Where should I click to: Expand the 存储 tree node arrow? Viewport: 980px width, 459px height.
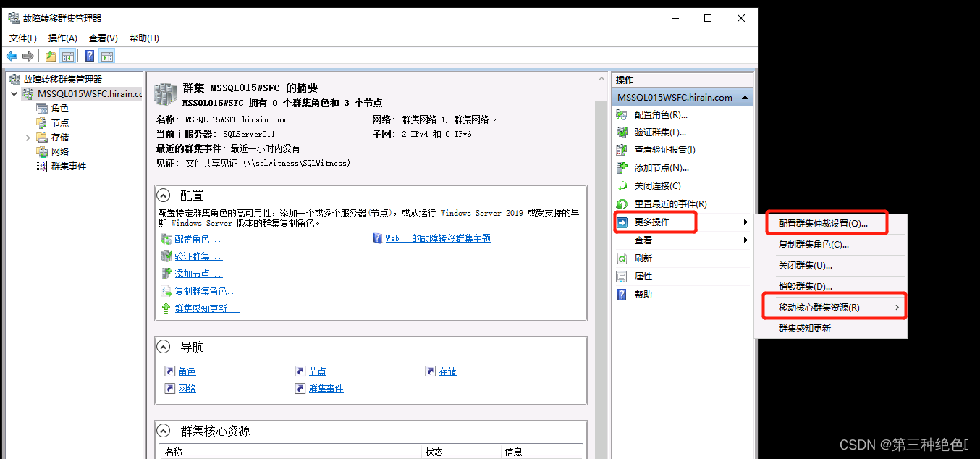(28, 137)
